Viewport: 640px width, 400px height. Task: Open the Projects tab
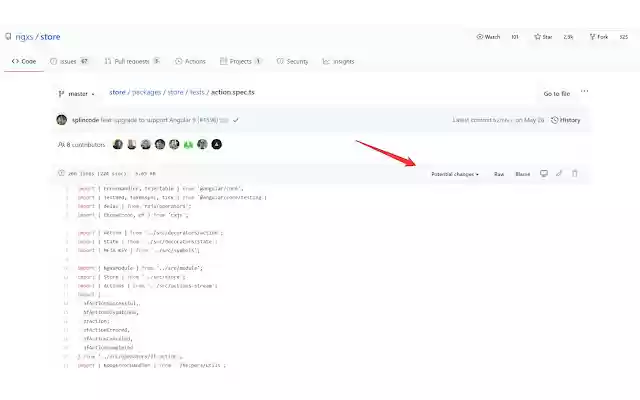240,61
